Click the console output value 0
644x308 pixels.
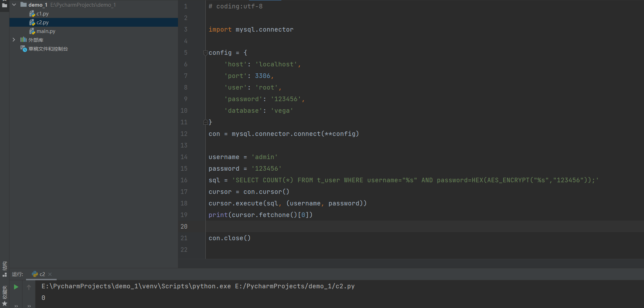click(x=43, y=298)
